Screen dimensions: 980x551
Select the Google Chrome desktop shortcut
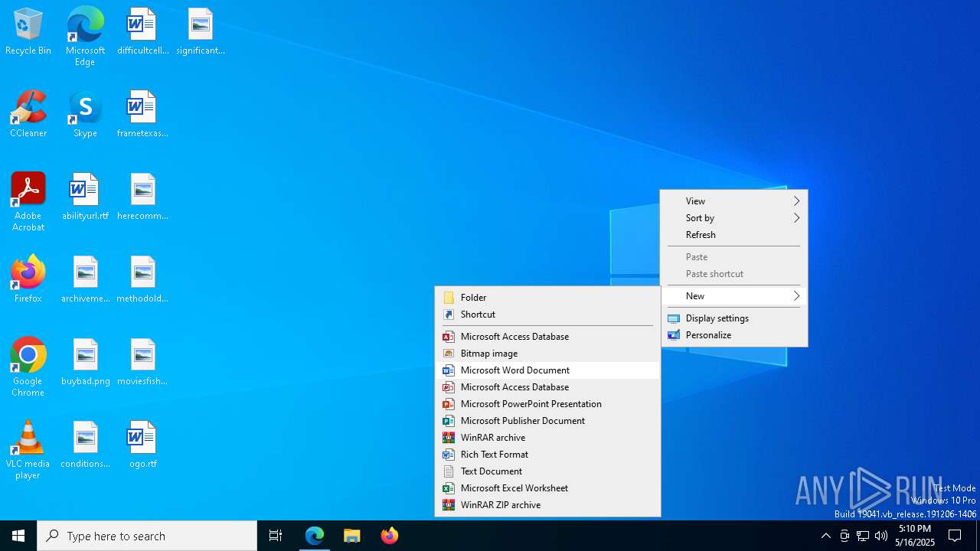(x=28, y=367)
